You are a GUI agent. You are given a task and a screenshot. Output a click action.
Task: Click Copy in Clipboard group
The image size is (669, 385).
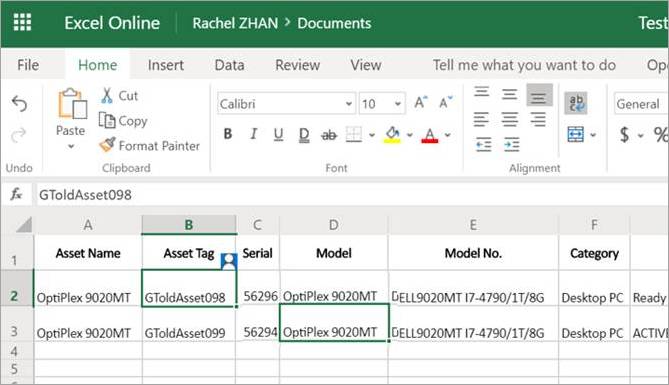pyautogui.click(x=123, y=121)
